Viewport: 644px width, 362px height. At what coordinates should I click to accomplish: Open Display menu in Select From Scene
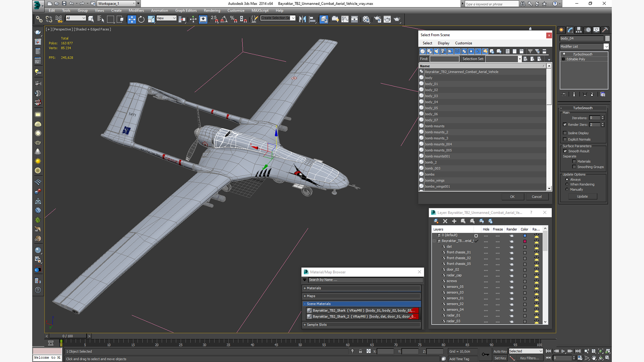[443, 43]
